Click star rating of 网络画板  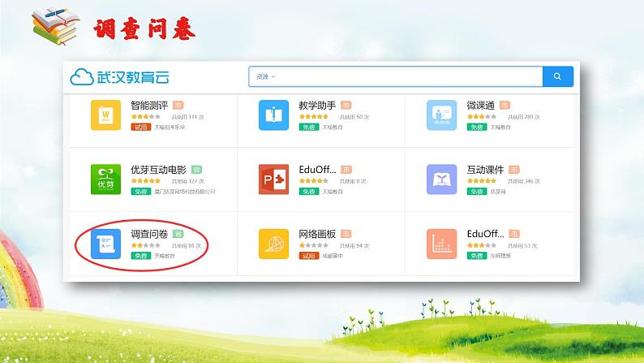tap(314, 245)
